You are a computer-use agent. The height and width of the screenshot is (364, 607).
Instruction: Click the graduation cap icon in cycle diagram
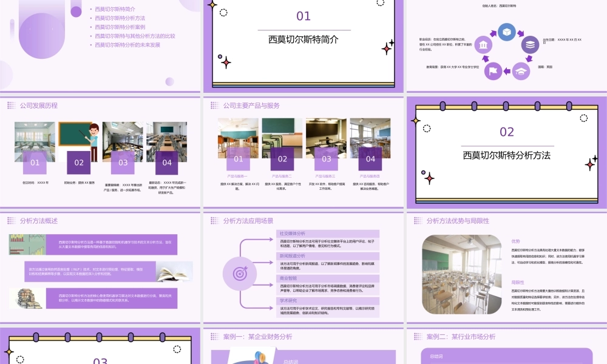pos(521,72)
